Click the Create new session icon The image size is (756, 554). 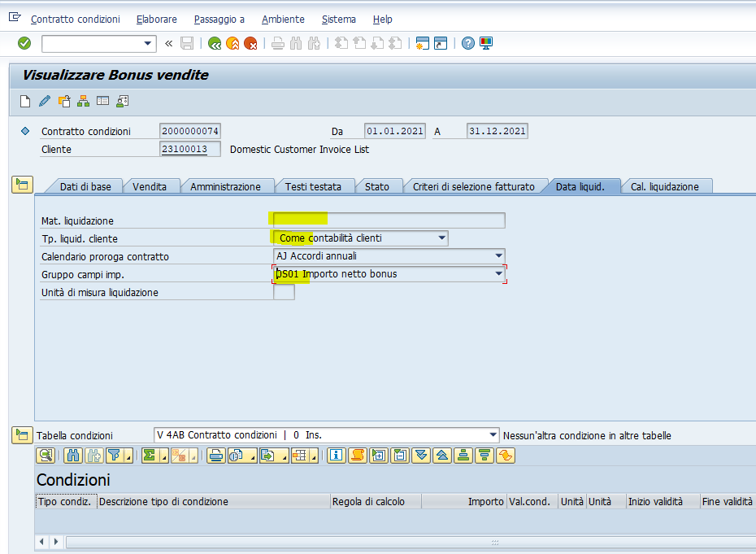click(423, 43)
